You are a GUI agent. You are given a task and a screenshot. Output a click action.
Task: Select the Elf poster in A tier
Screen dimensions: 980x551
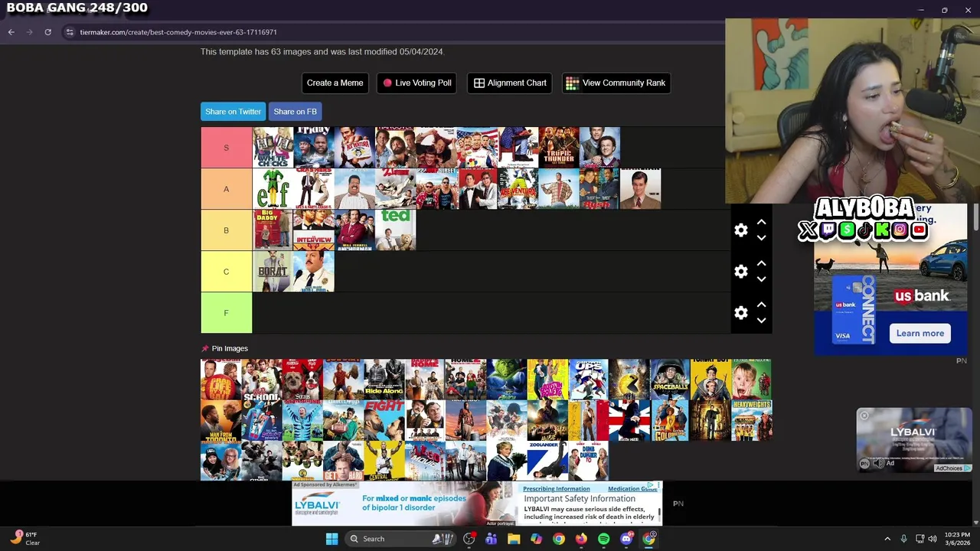coord(273,189)
